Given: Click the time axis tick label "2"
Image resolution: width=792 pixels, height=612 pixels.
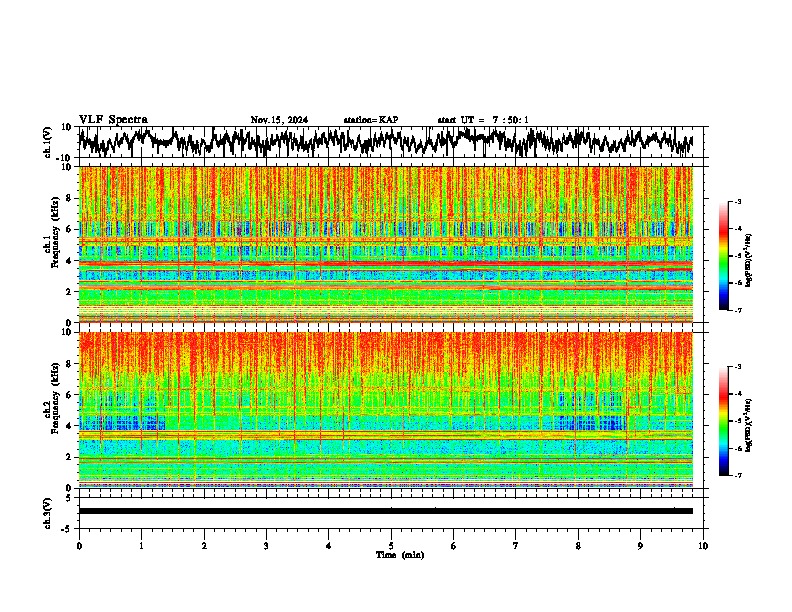Looking at the screenshot, I should pos(204,546).
